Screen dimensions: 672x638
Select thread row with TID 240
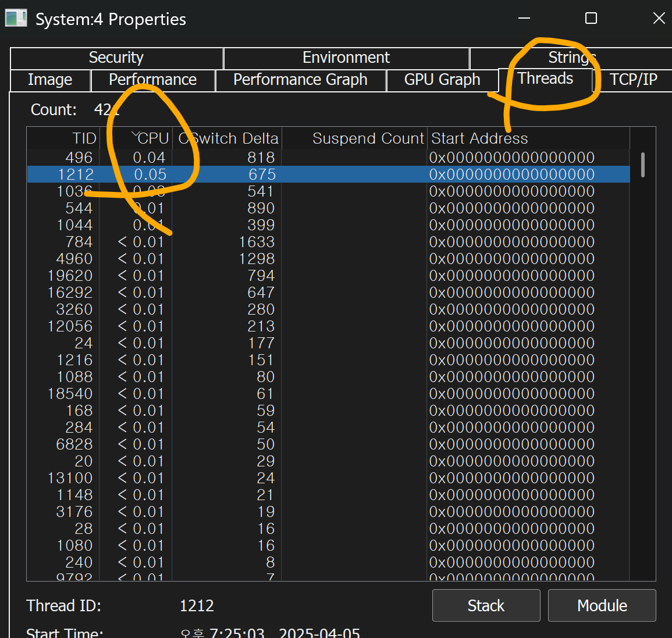tap(328, 562)
